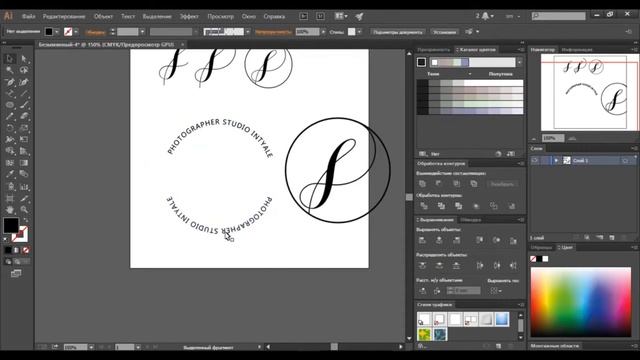
Task: Set toolbar color mode to Gradient
Action: click(17, 250)
